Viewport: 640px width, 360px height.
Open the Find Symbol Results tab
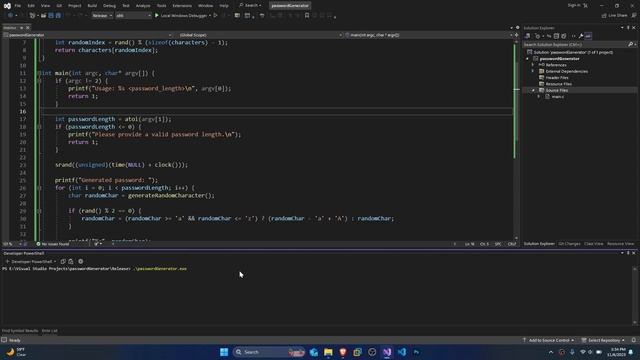pyautogui.click(x=20, y=331)
